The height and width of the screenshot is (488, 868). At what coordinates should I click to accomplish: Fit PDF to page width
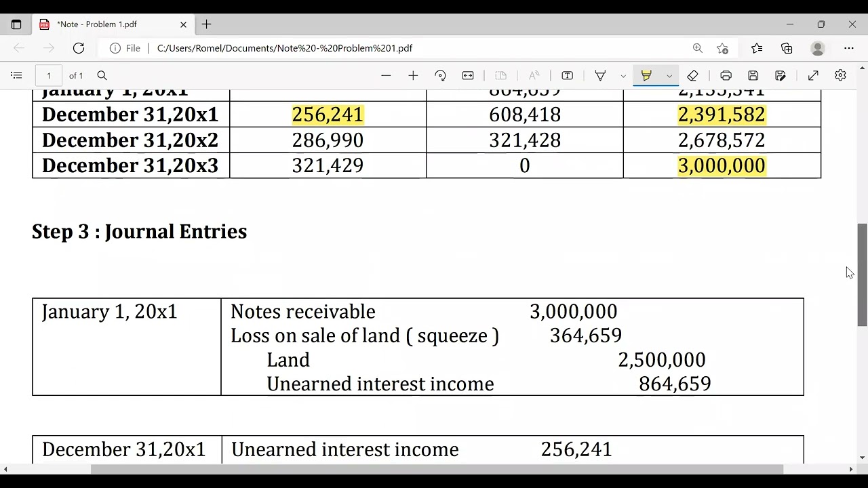(468, 75)
